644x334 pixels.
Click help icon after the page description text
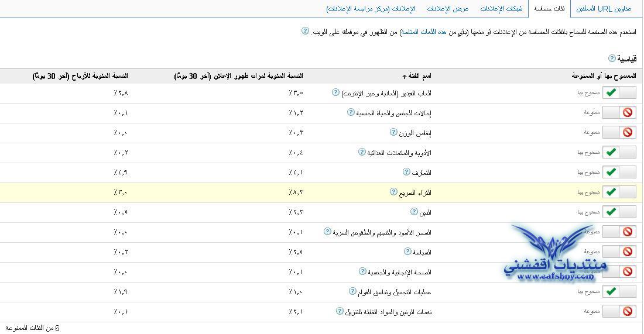point(305,31)
